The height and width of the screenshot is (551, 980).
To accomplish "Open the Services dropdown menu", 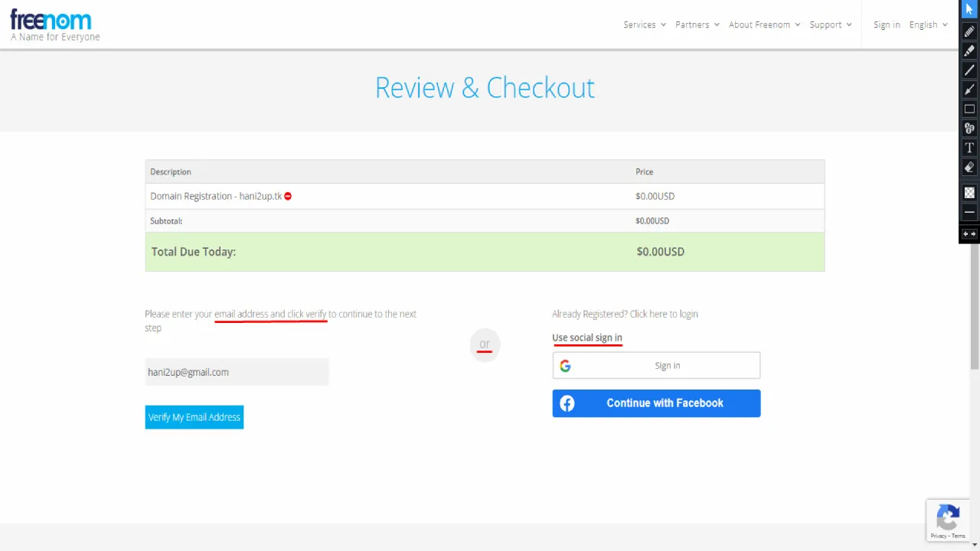I will [x=645, y=24].
